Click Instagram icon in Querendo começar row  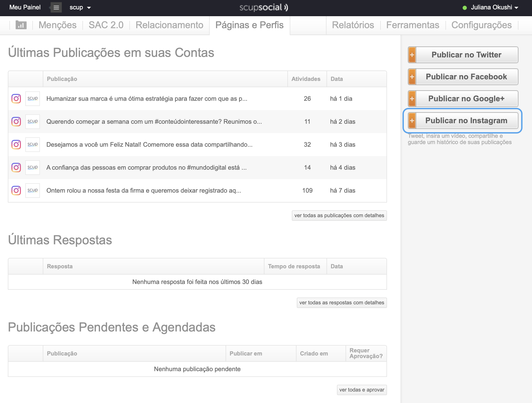pos(16,122)
